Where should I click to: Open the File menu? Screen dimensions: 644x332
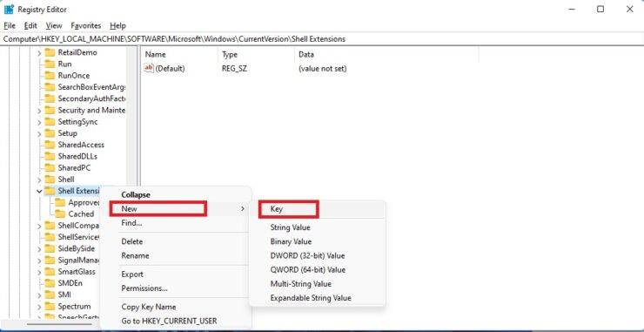point(10,25)
